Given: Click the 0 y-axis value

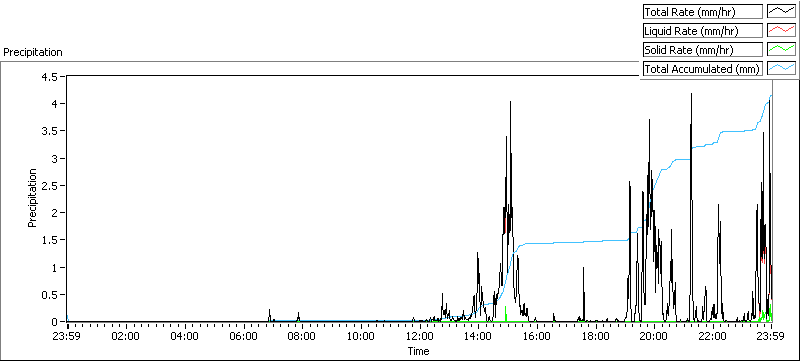Looking at the screenshot, I should pos(55,322).
